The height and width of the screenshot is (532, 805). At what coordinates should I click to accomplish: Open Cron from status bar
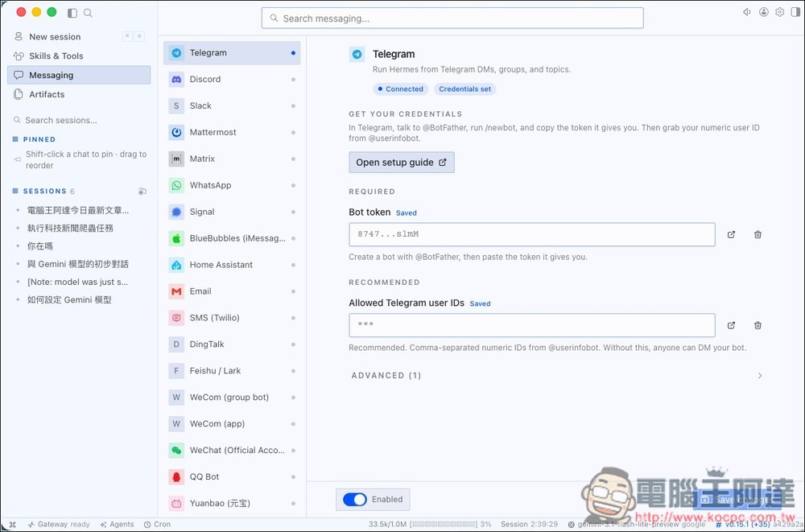(x=157, y=524)
